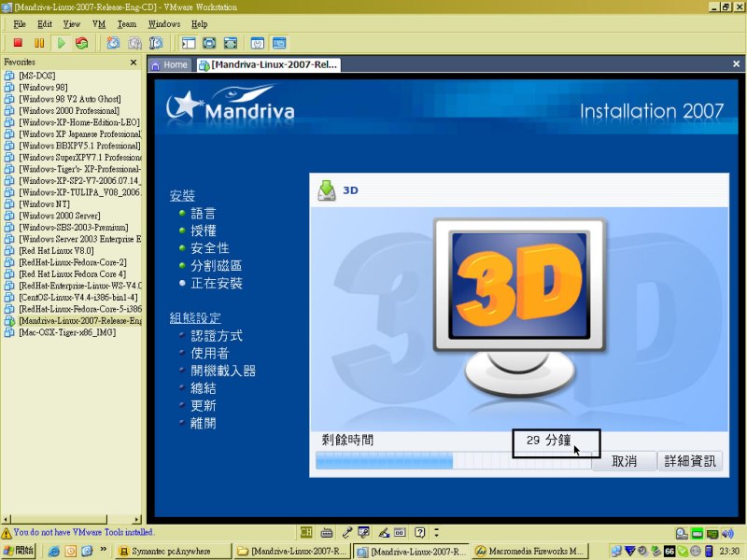Click the question mark help status icon

(419, 532)
